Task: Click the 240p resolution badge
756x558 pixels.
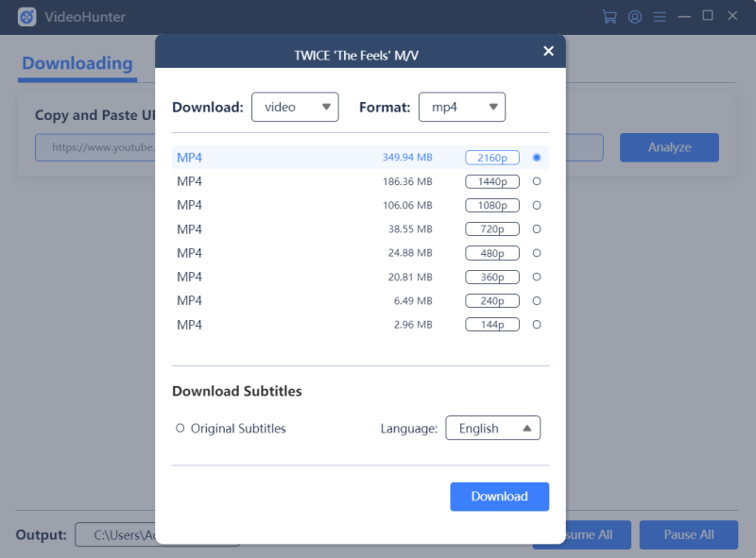Action: 492,300
